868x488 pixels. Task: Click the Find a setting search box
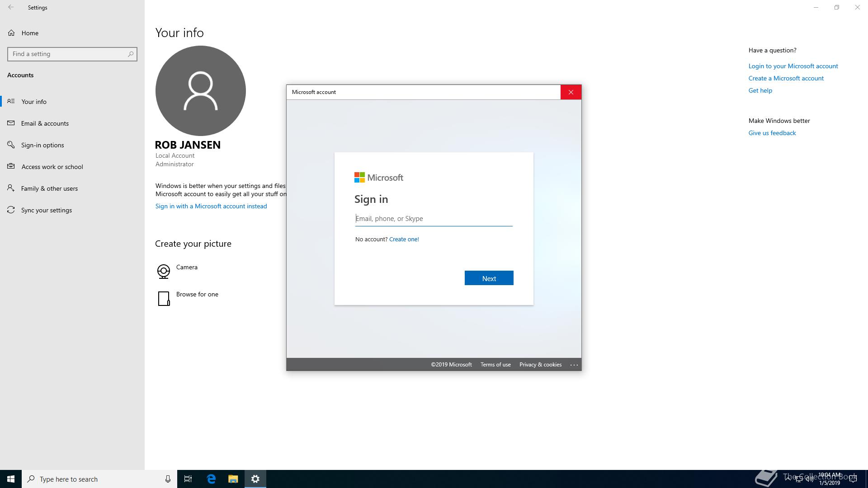pyautogui.click(x=72, y=54)
